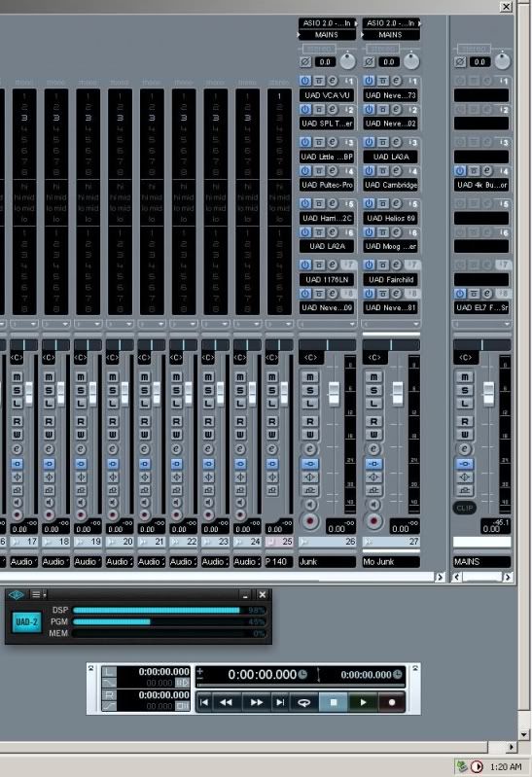Toggle cycle loop in transport

pos(303,702)
